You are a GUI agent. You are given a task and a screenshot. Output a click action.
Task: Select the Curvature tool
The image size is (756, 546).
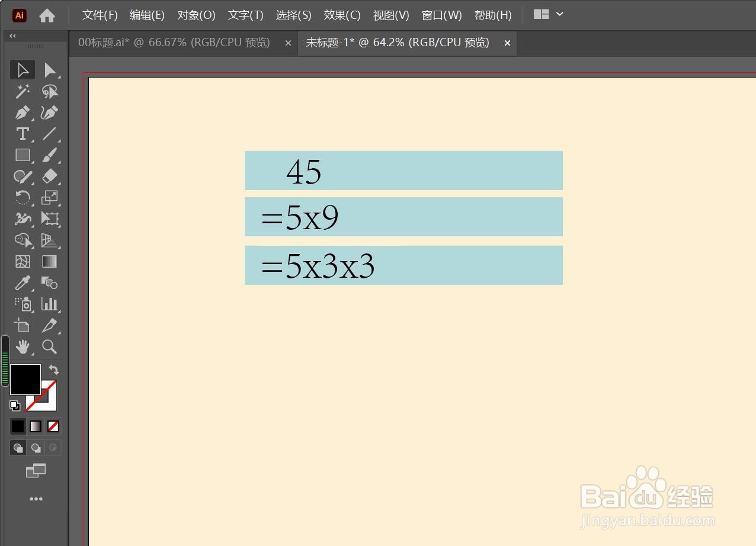pyautogui.click(x=50, y=113)
